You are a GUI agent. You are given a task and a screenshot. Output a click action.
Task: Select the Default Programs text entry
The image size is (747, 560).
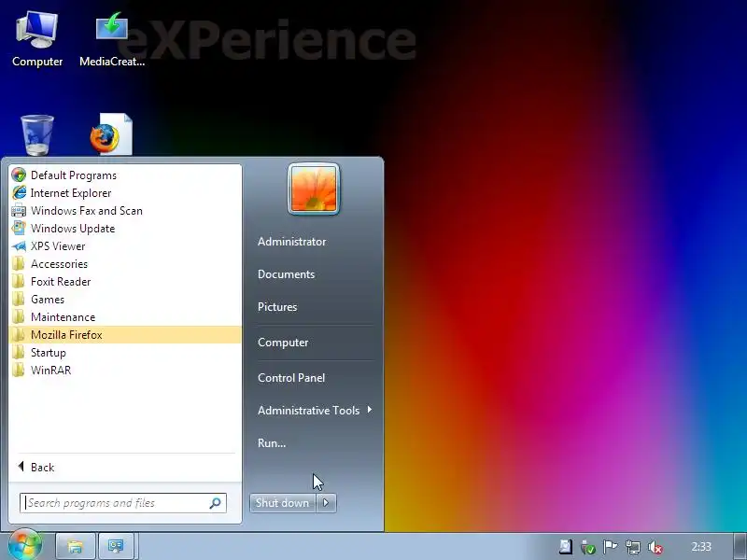[x=74, y=175]
